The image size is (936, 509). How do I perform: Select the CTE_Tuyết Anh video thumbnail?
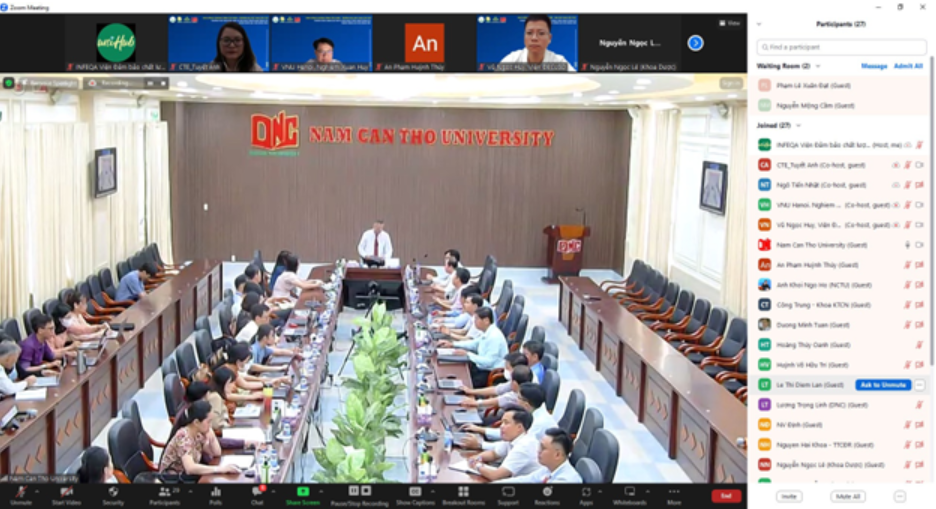218,43
